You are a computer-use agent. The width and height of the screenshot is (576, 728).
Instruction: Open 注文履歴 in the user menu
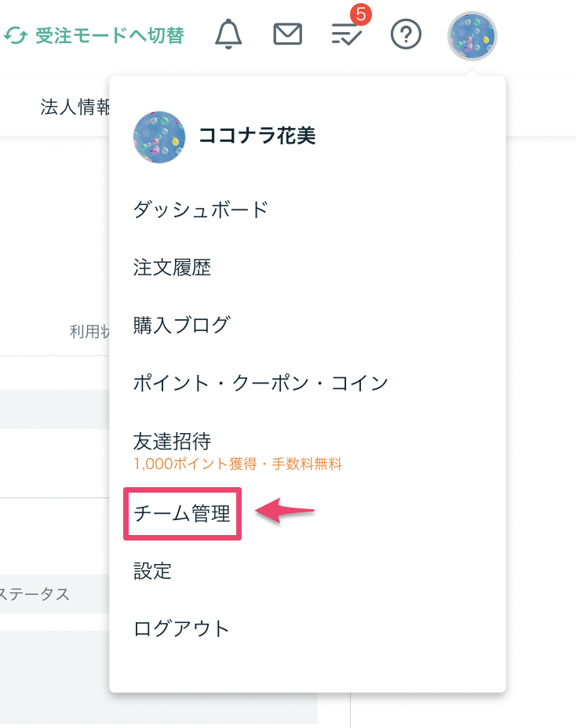tap(172, 268)
